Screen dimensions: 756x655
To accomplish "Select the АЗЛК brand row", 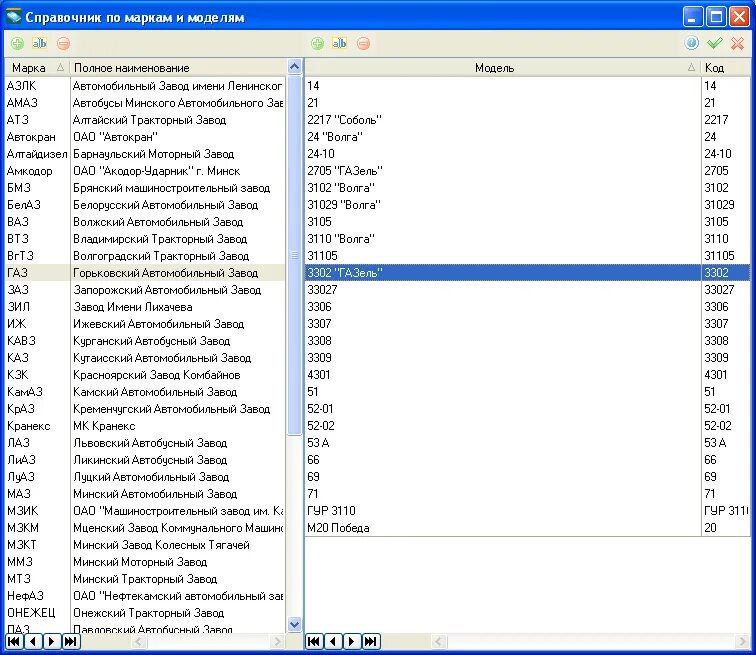I will click(145, 86).
